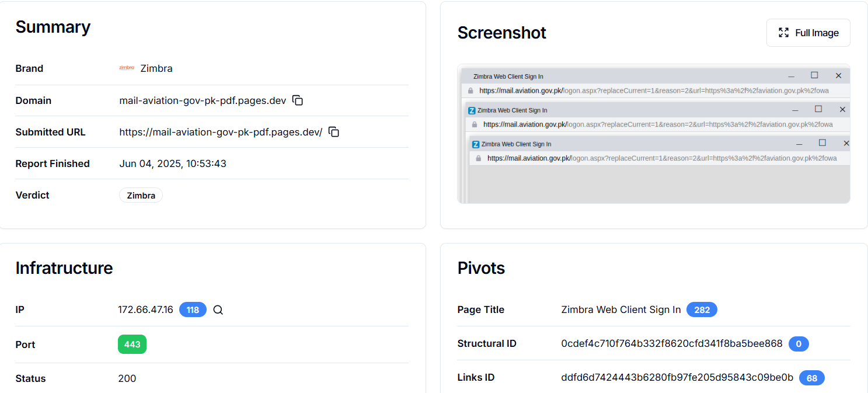Image resolution: width=868 pixels, height=393 pixels.
Task: Click the Zimbra brand logo in Summary
Action: pyautogui.click(x=127, y=68)
